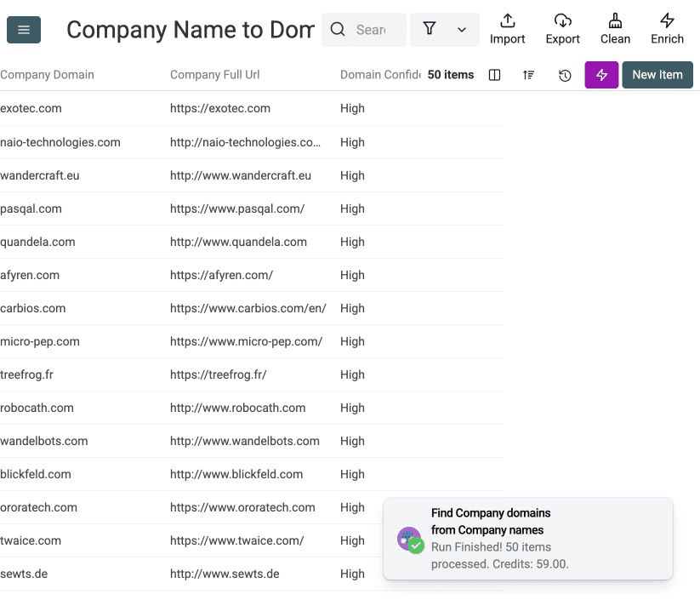Click the Import button

[507, 29]
